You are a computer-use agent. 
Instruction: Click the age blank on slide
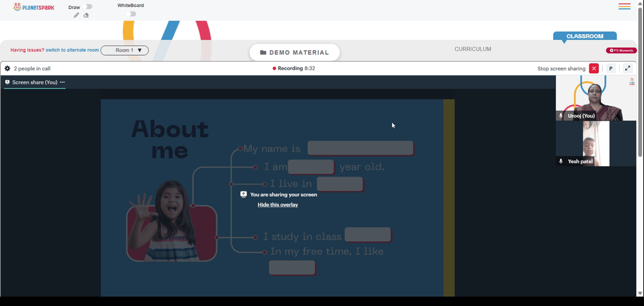click(311, 167)
